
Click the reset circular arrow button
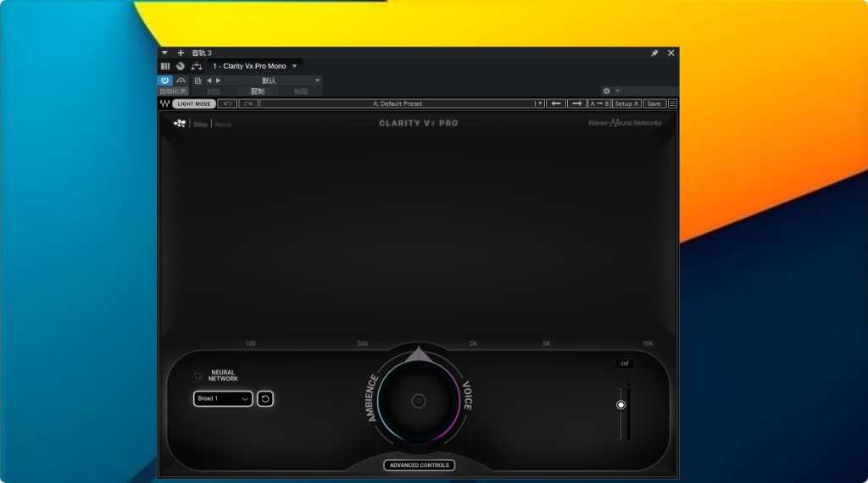tap(265, 398)
